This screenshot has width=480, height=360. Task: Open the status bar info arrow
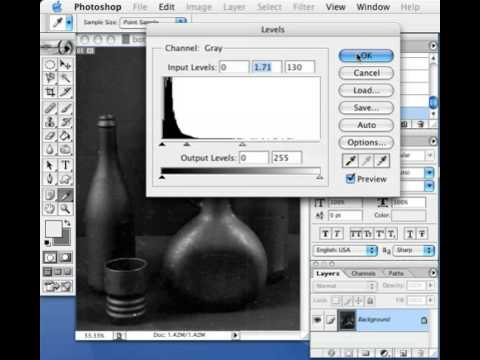click(x=235, y=335)
